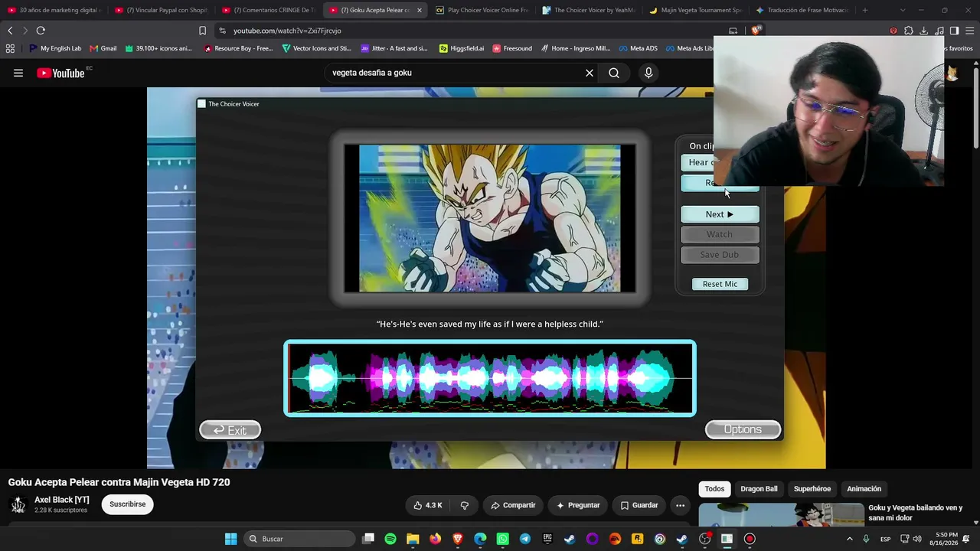Open the Freesound bookmark
The width and height of the screenshot is (980, 551).
pos(512,48)
